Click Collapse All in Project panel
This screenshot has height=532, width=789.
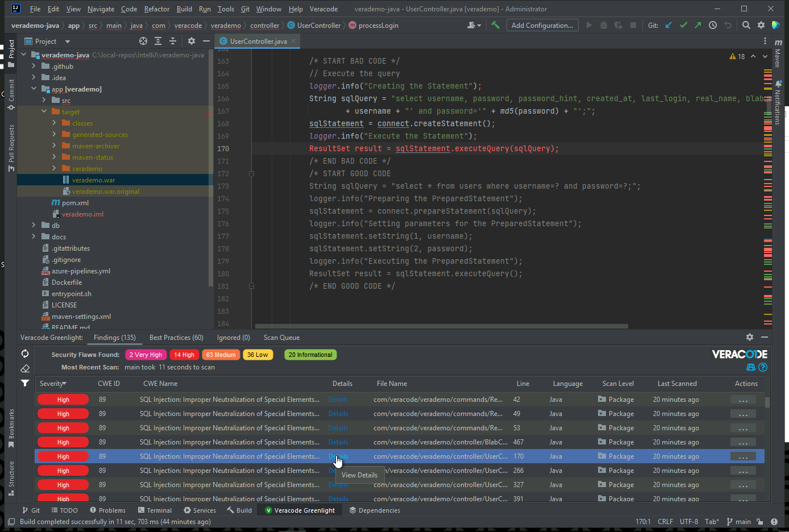click(173, 41)
